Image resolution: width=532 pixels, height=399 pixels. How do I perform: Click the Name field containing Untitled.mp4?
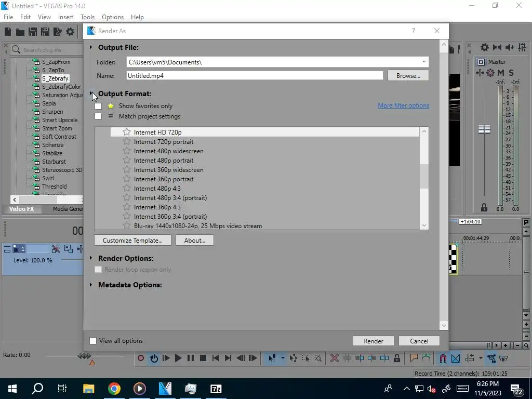click(255, 76)
